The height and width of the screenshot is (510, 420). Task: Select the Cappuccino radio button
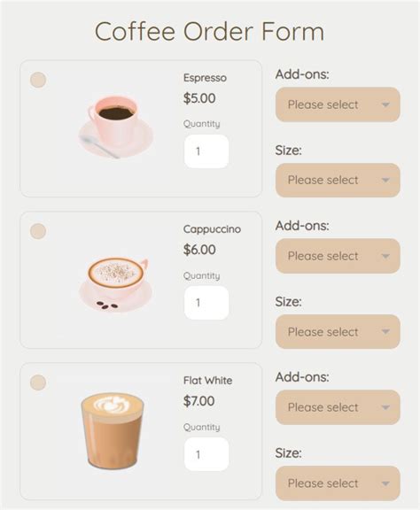tap(38, 231)
